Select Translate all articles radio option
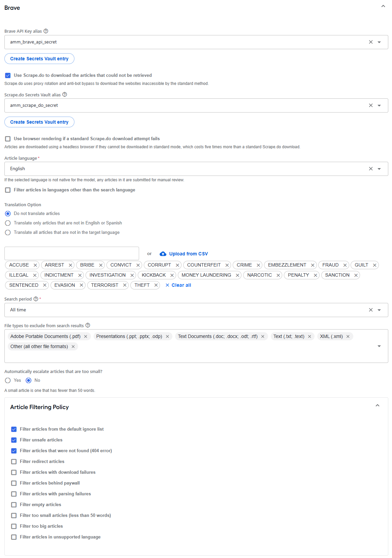The height and width of the screenshot is (558, 392). [x=8, y=232]
